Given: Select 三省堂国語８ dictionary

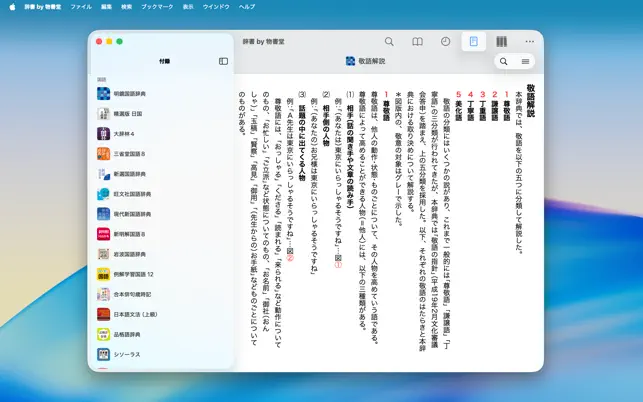Looking at the screenshot, I should coord(161,154).
